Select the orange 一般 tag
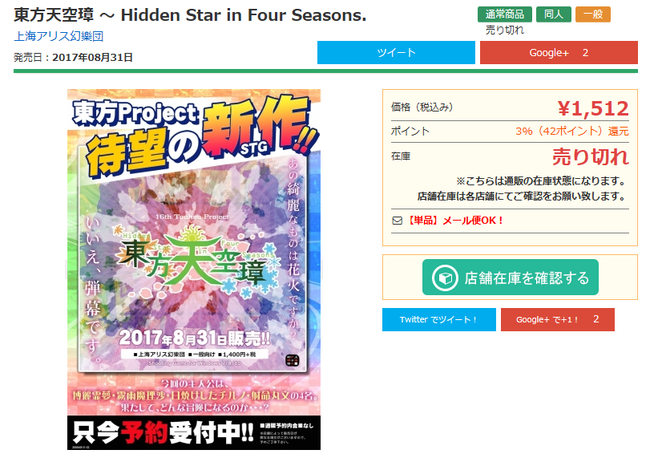This screenshot has width=650, height=458. (x=593, y=15)
